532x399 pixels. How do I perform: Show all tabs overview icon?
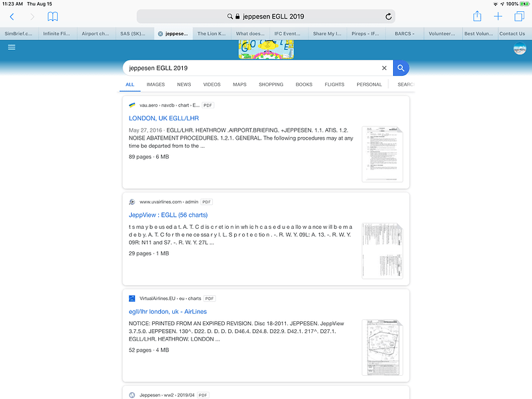click(519, 16)
